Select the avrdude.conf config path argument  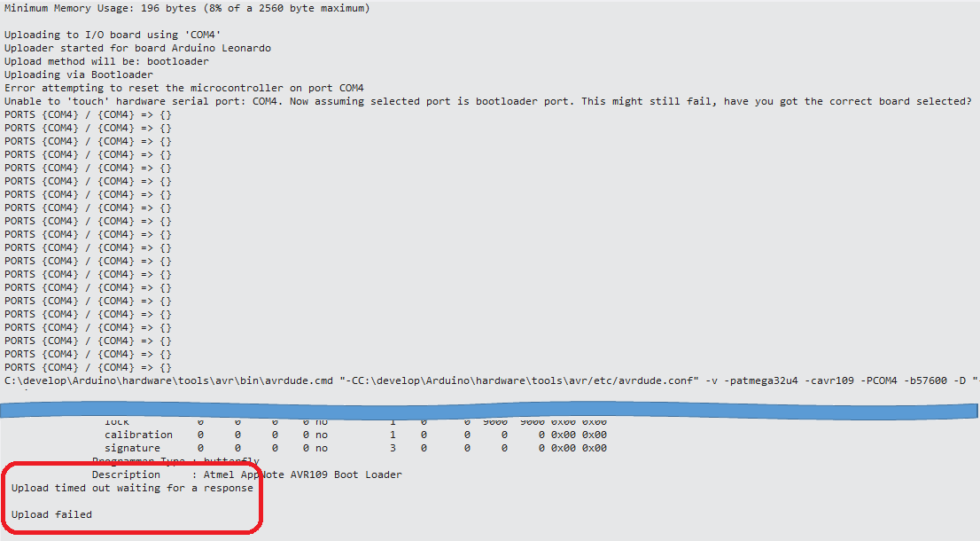tap(518, 380)
